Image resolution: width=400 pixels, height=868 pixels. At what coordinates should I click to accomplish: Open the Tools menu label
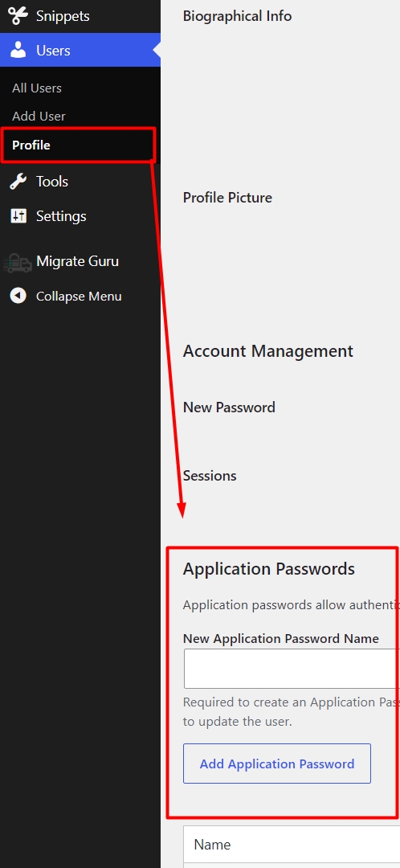(52, 182)
